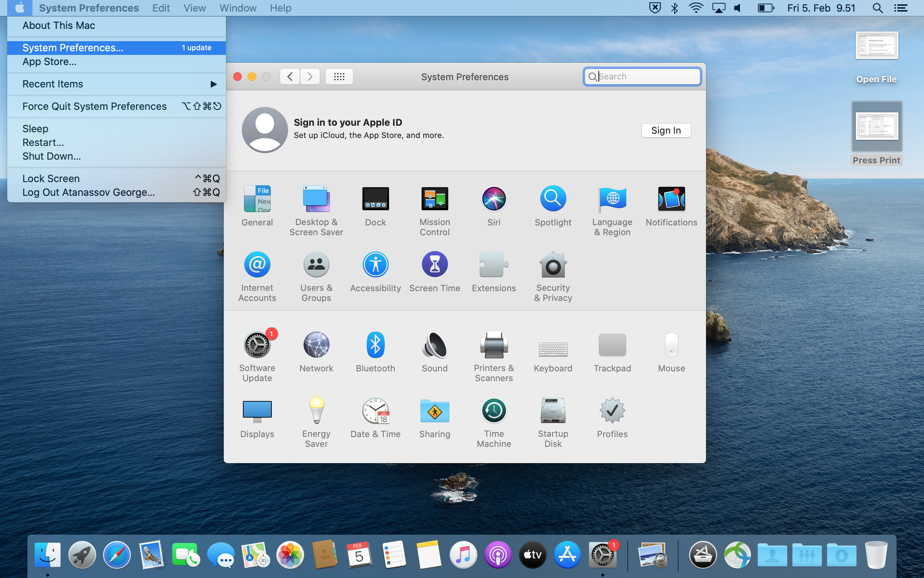Open Sound preferences

pos(435,352)
